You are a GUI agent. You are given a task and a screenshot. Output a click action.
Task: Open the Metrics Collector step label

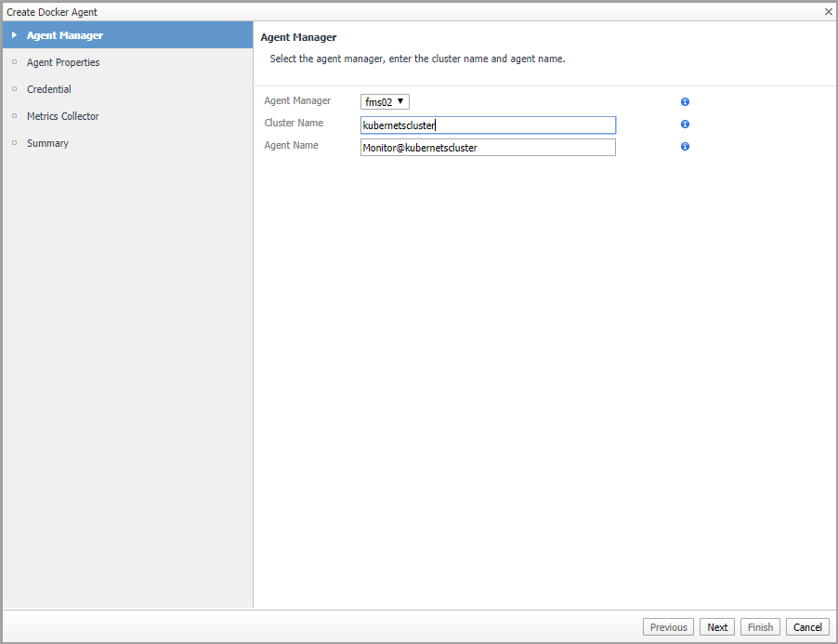63,116
